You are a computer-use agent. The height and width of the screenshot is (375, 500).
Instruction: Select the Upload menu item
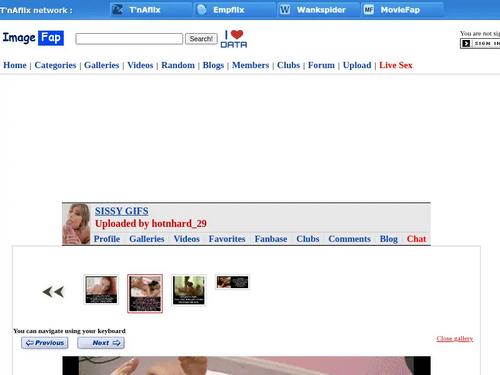[x=357, y=65]
